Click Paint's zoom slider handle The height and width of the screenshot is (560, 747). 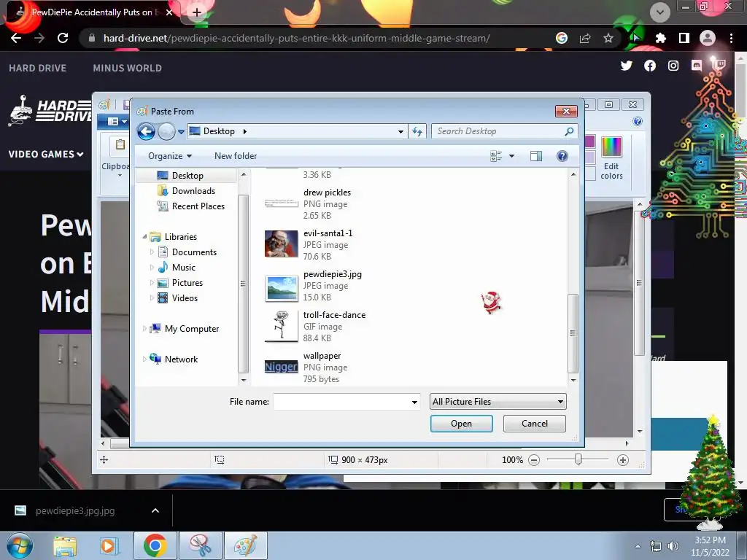point(578,459)
